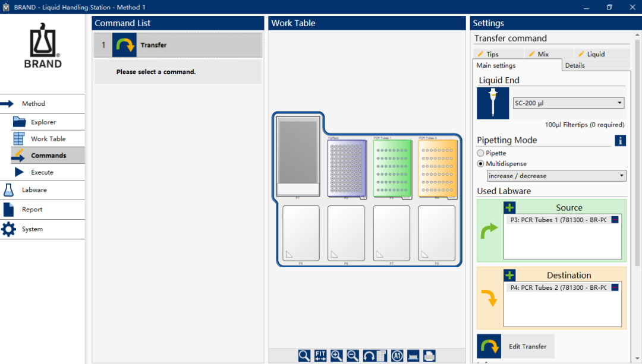The width and height of the screenshot is (642, 364).
Task: Click the orange Destination arrow icon
Action: click(489, 297)
